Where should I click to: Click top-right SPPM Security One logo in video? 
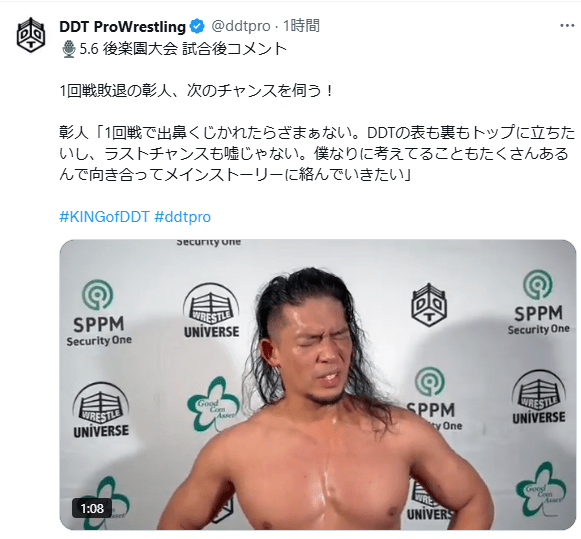click(x=538, y=303)
